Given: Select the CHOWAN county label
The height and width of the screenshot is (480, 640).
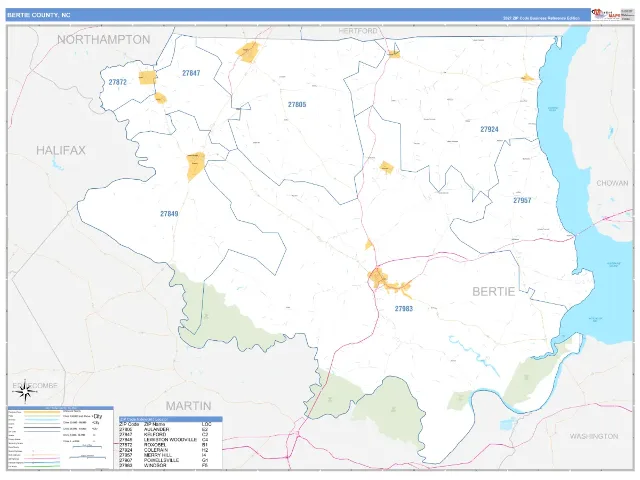Looking at the screenshot, I should [612, 183].
